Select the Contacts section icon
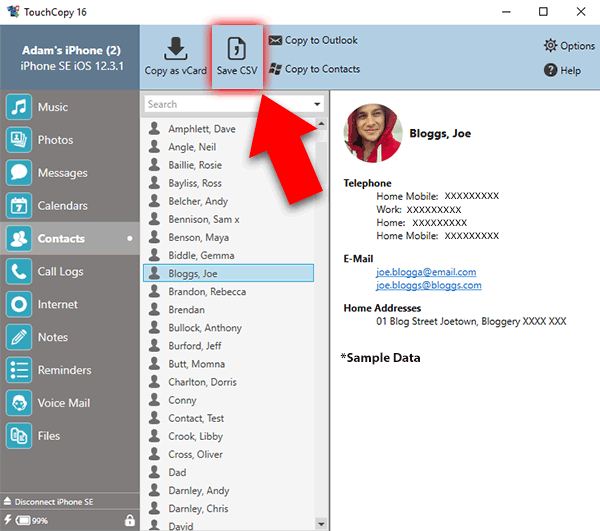 (19, 238)
